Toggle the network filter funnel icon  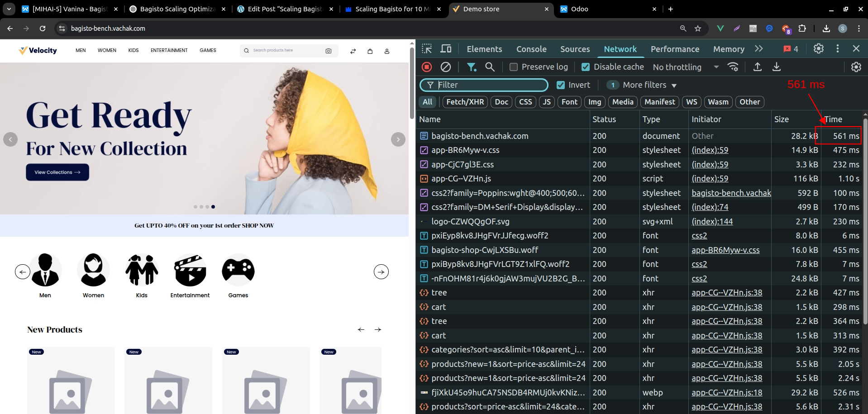472,67
